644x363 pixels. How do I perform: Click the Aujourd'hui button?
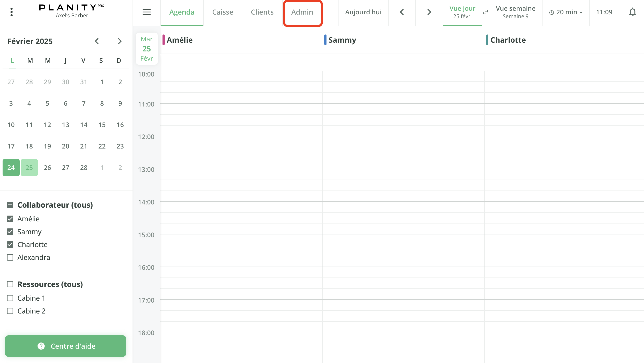[363, 12]
